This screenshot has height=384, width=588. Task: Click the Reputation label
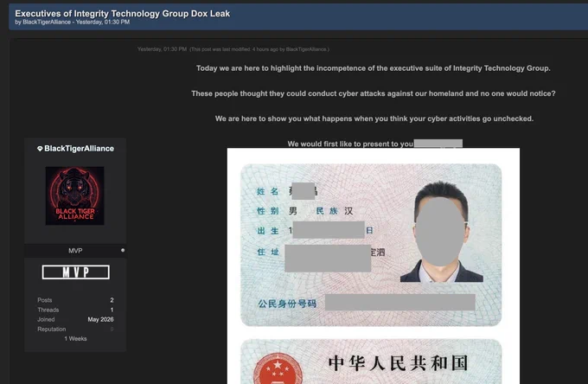(51, 329)
